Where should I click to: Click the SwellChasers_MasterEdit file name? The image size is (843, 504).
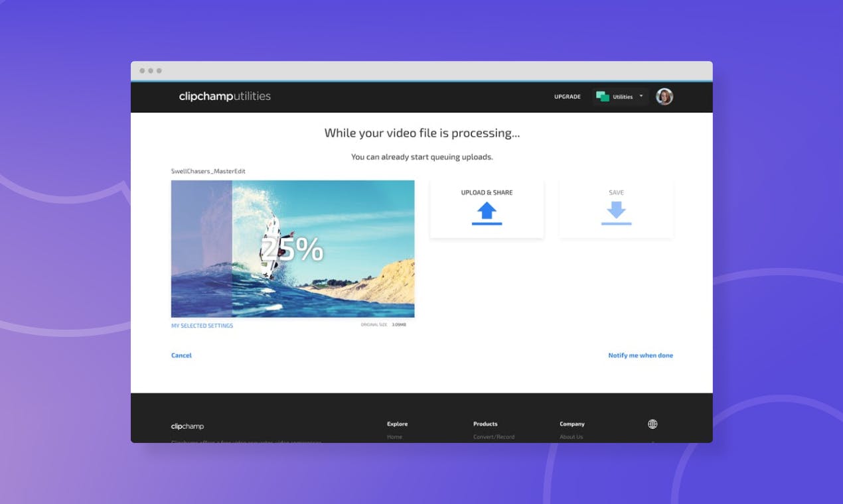[208, 171]
